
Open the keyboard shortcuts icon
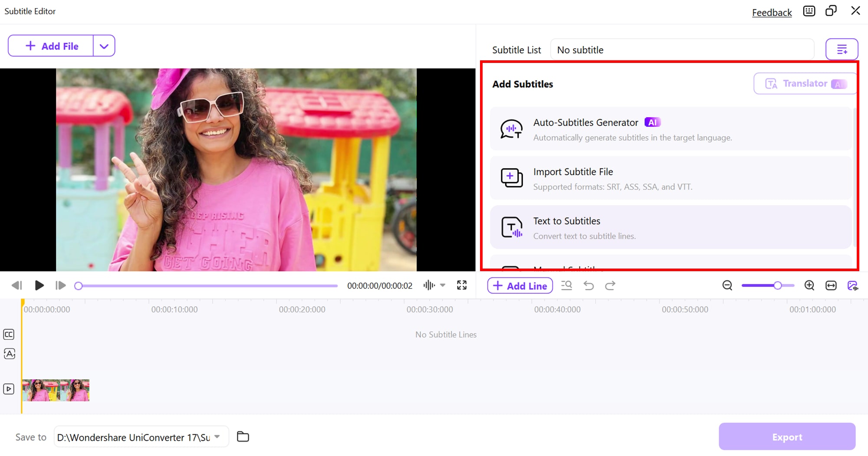coord(809,11)
